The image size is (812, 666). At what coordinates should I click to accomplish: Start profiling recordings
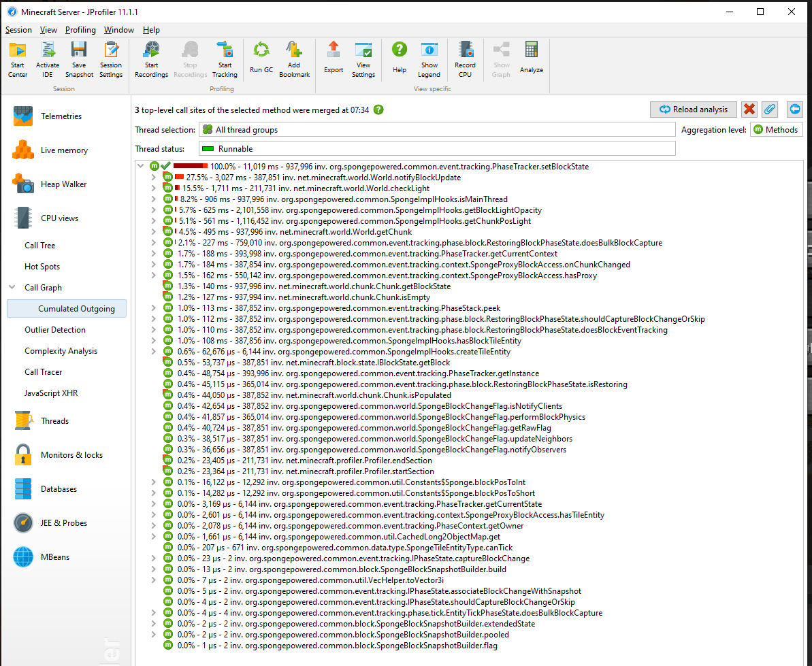[x=150, y=59]
